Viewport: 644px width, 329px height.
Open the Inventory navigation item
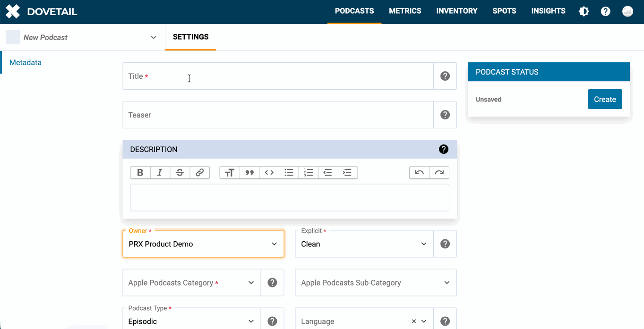click(456, 11)
